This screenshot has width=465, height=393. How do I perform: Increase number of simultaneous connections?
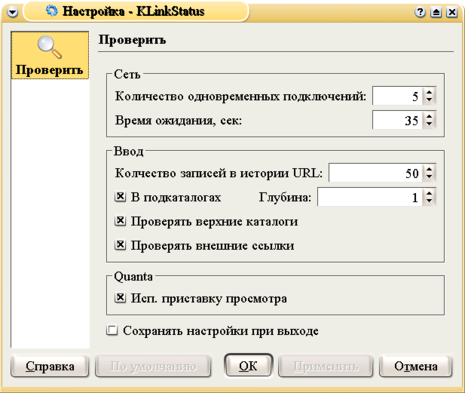[429, 92]
